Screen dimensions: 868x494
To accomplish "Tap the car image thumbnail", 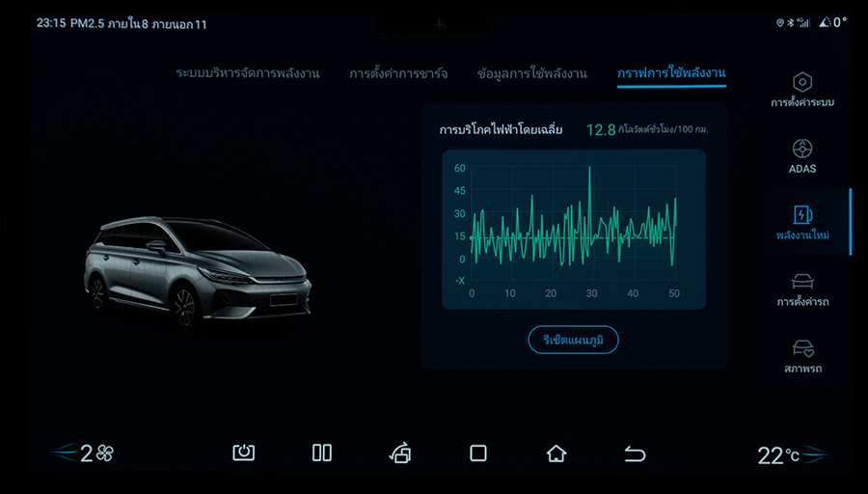I will coord(197,270).
